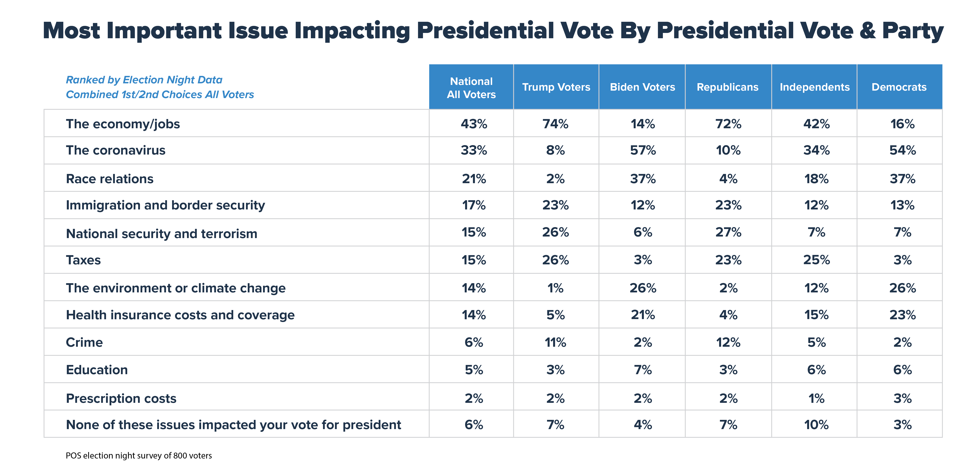Click 'Immigration and border security' row label
980x474 pixels.
click(x=165, y=205)
